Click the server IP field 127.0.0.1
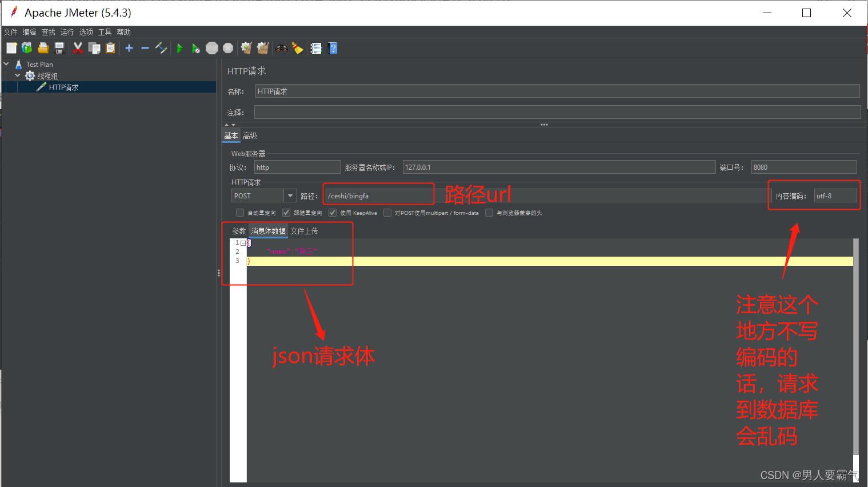This screenshot has width=868, height=487. click(x=559, y=167)
